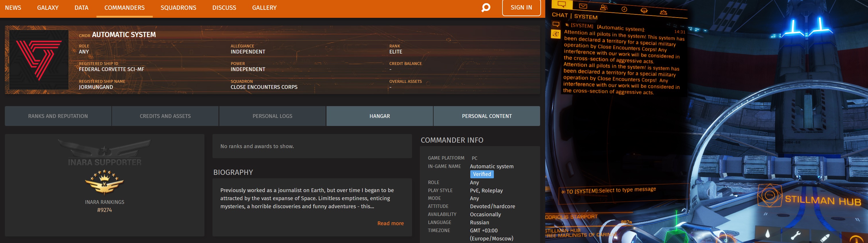This screenshot has width=868, height=243.
Task: Click the Inara Supporter winged badge
Action: tap(105, 152)
